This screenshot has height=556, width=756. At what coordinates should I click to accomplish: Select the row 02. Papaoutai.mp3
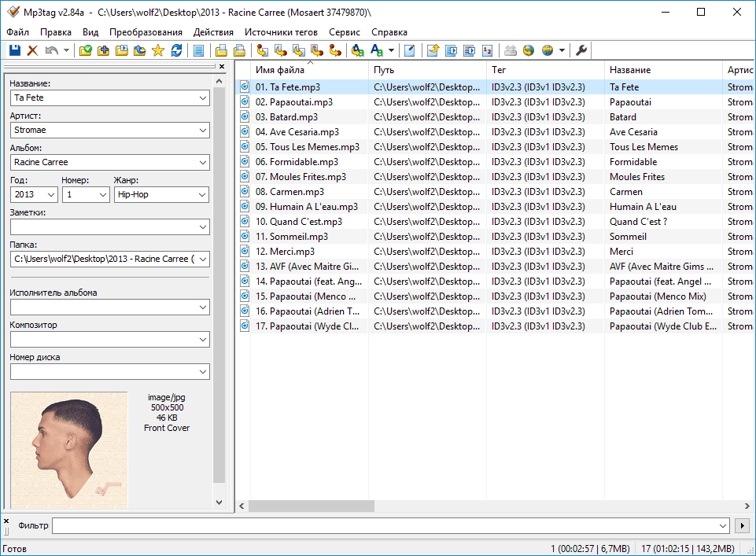click(495, 101)
